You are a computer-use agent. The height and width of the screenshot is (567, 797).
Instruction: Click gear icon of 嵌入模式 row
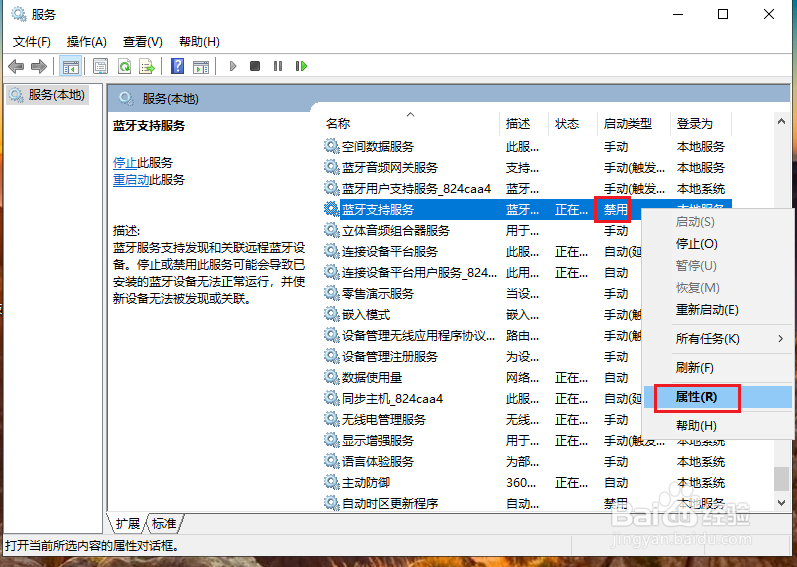pos(331,314)
